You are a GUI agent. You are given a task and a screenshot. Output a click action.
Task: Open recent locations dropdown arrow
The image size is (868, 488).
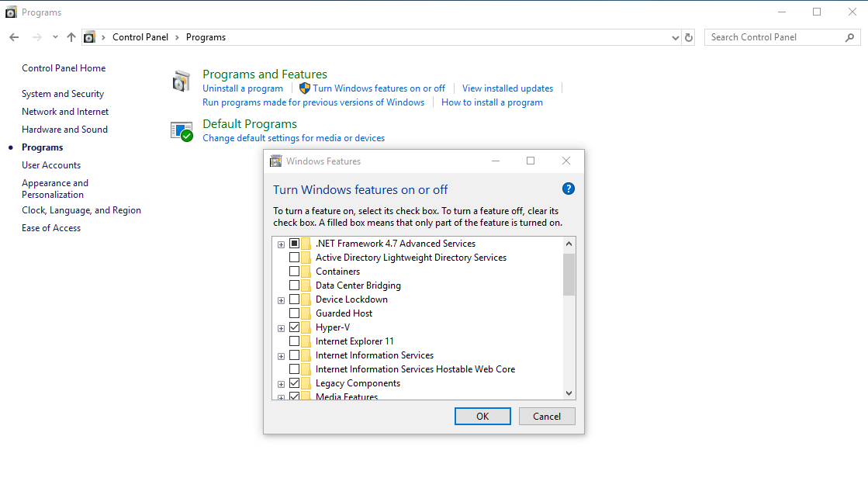(55, 37)
